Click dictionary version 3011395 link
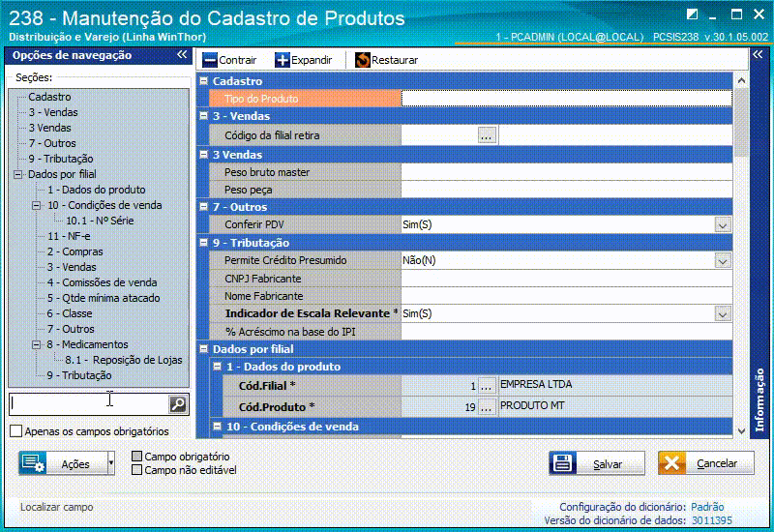This screenshot has width=774, height=532. point(712,520)
